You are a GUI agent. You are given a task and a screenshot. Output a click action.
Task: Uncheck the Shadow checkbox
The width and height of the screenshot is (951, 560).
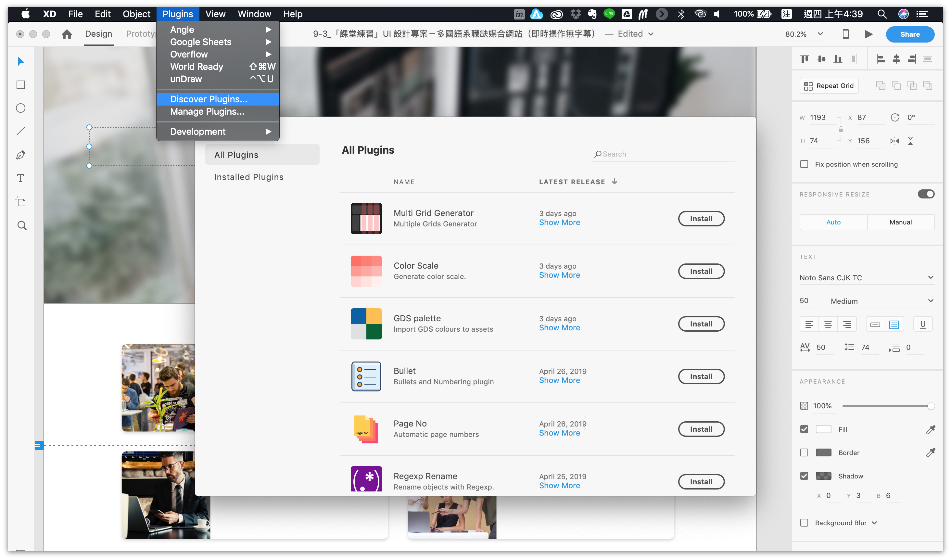804,476
